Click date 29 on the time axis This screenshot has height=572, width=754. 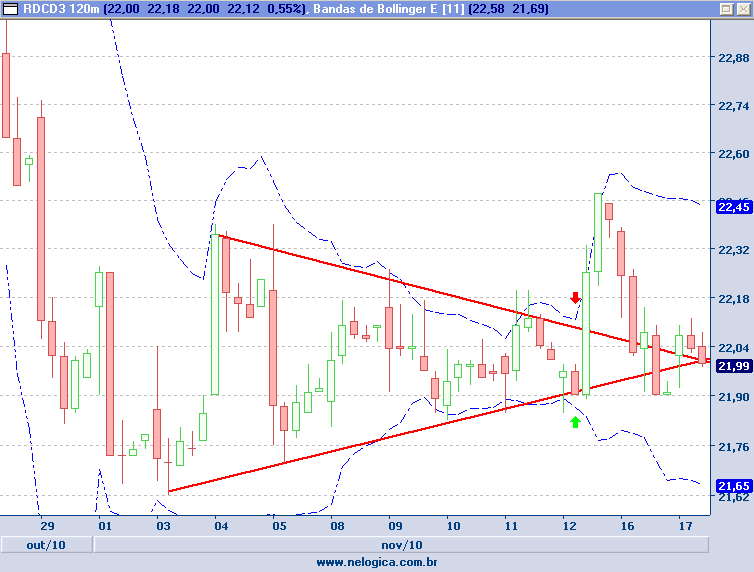tap(46, 525)
